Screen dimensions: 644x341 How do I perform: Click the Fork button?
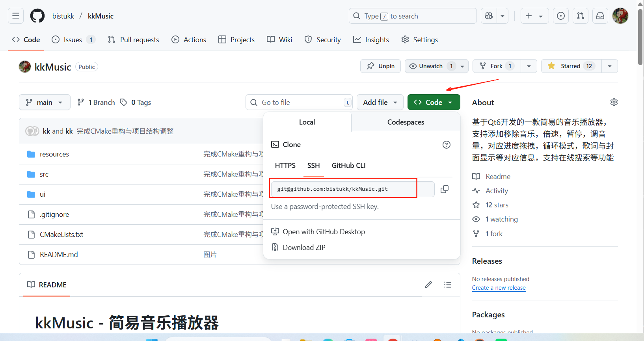pyautogui.click(x=497, y=66)
